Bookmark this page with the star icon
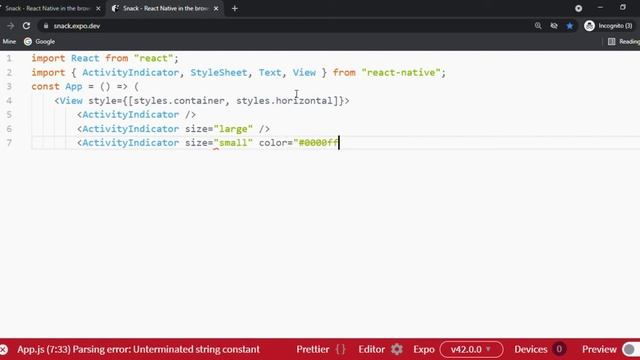 (x=570, y=26)
